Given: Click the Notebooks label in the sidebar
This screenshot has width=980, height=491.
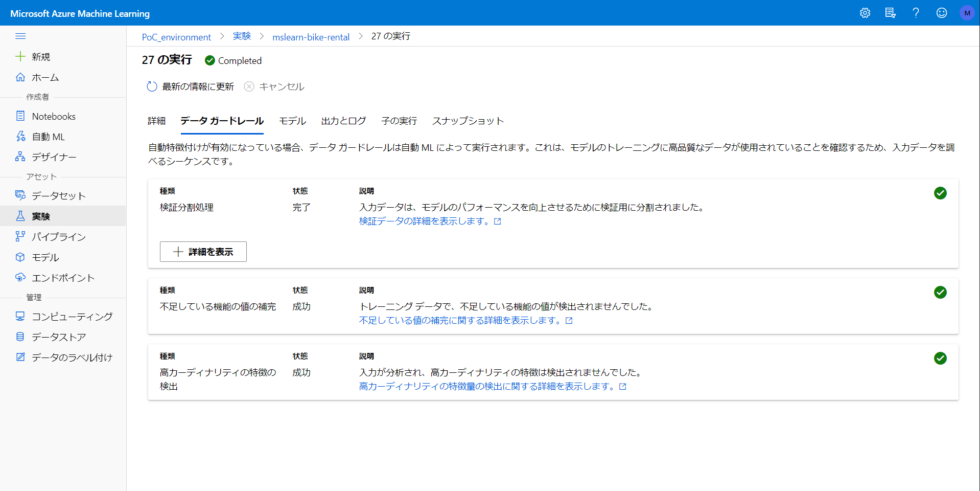Looking at the screenshot, I should point(54,116).
